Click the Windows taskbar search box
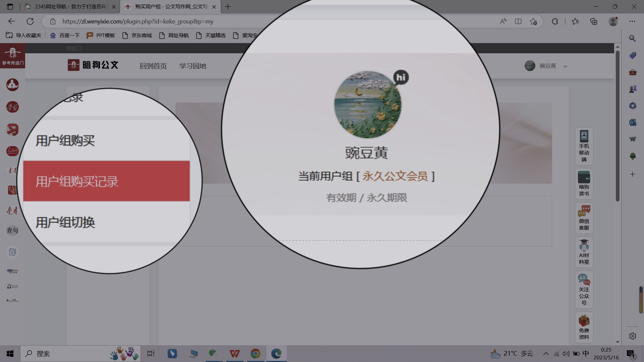This screenshot has height=362, width=644. tap(80, 354)
